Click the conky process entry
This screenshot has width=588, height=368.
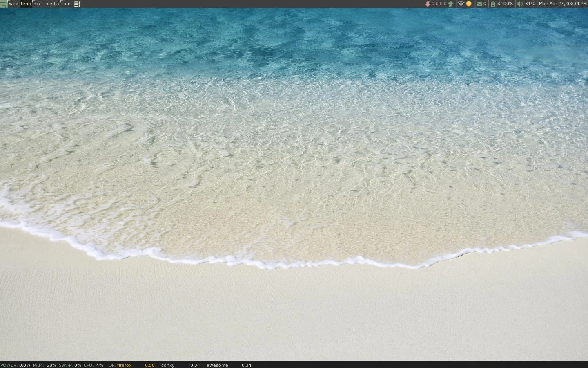pos(168,365)
